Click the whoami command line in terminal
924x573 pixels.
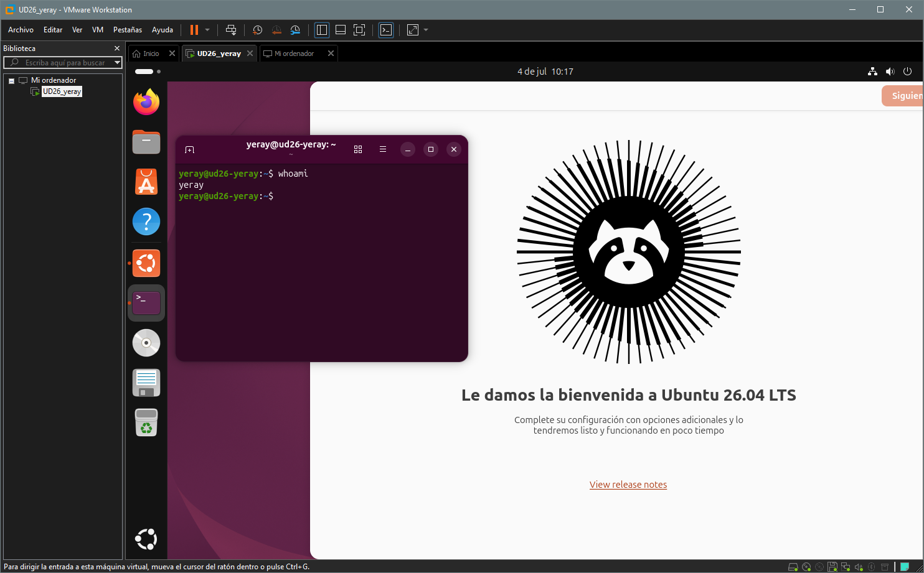243,174
